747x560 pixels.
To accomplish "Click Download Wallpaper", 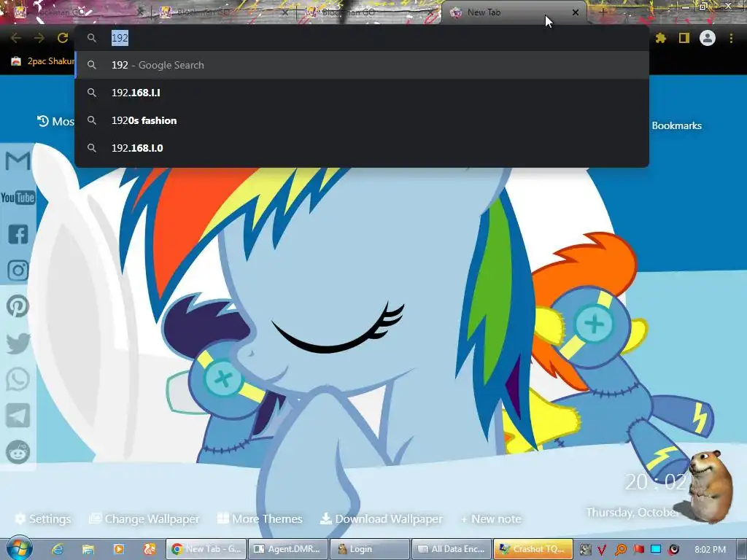I will click(x=381, y=519).
